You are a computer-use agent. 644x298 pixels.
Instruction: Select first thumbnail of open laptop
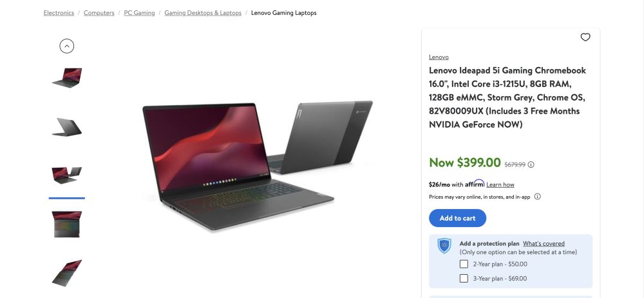tap(67, 77)
